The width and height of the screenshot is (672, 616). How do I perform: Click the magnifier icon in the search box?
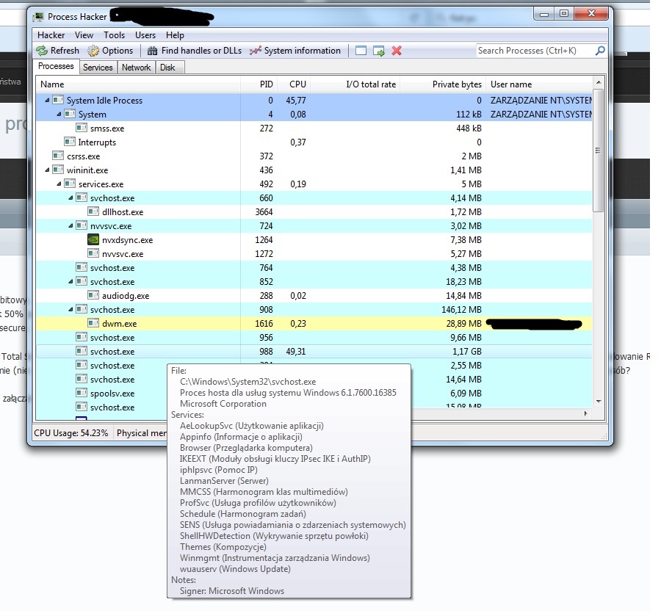pos(601,51)
